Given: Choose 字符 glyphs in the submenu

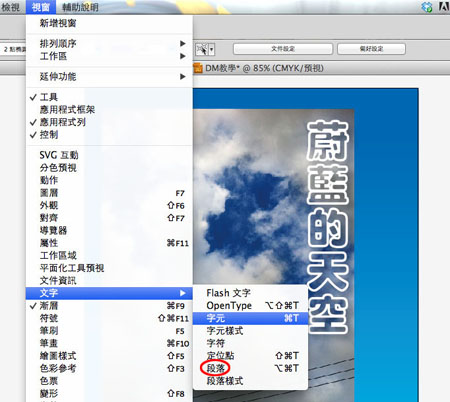Looking at the screenshot, I should (250, 343).
